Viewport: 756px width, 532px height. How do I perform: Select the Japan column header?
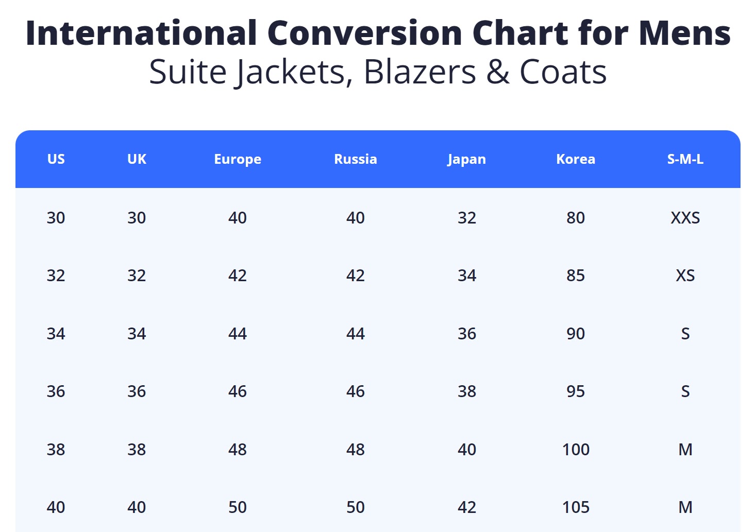pyautogui.click(x=466, y=159)
